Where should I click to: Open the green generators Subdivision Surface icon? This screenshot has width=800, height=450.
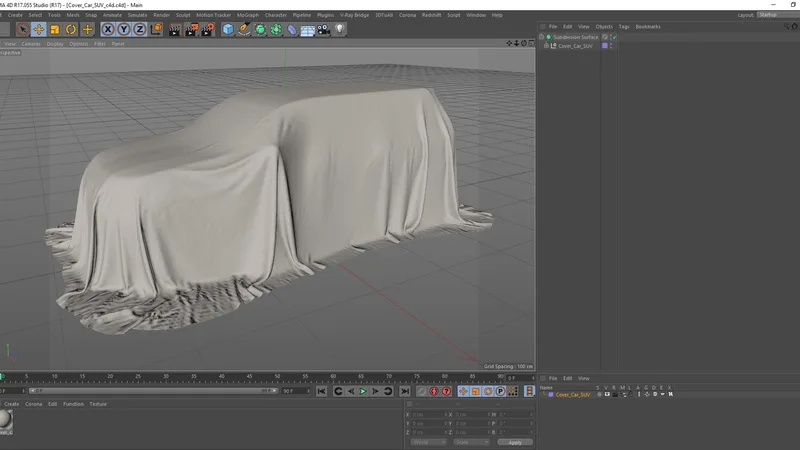pyautogui.click(x=260, y=30)
